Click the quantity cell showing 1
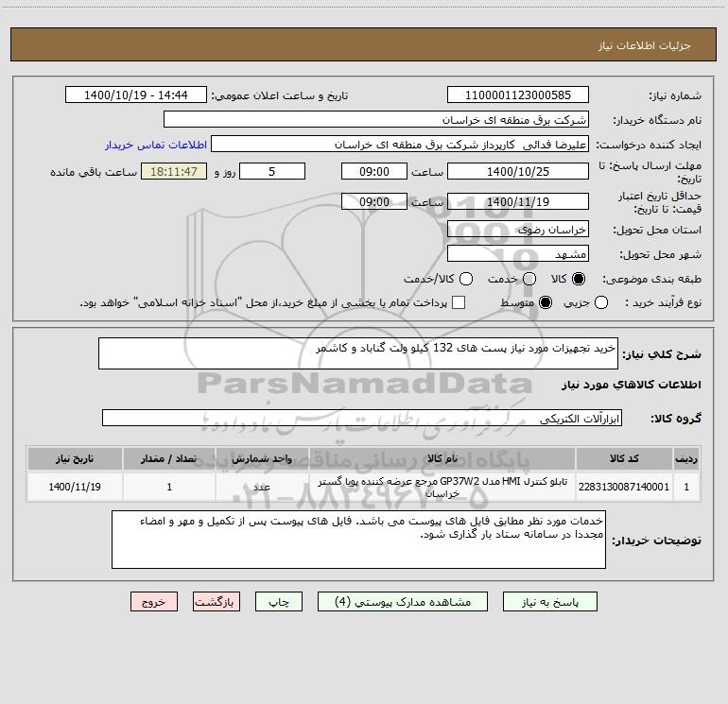 click(169, 487)
